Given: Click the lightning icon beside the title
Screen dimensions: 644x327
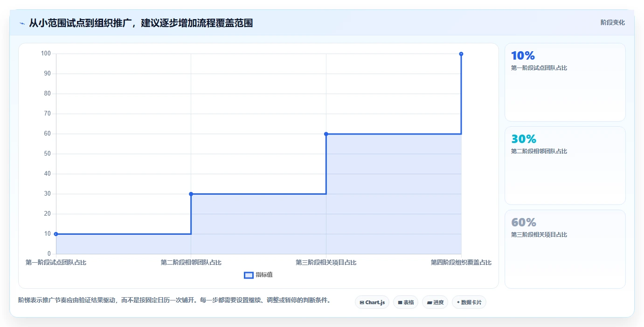Looking at the screenshot, I should tap(22, 23).
